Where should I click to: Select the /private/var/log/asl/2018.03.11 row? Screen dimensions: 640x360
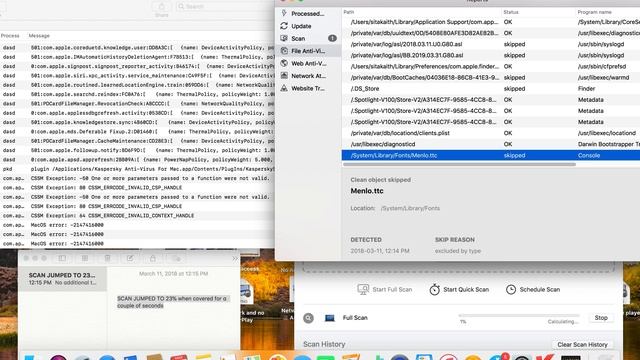491,44
